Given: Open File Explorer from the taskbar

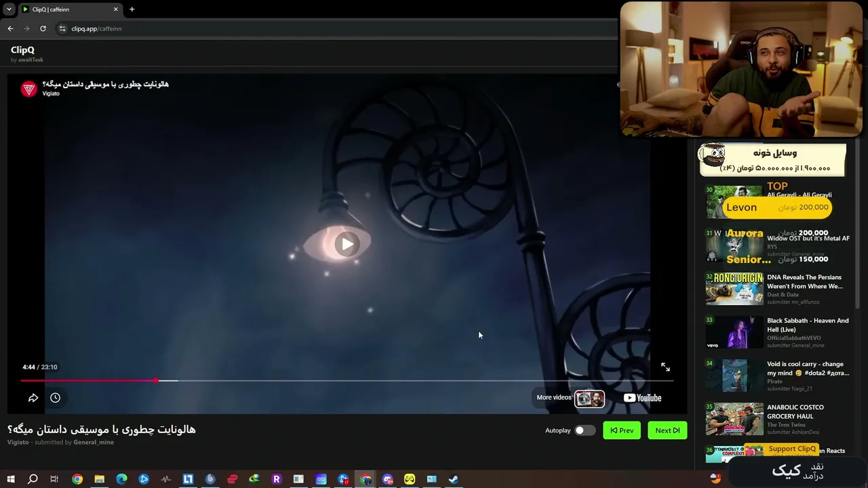Looking at the screenshot, I should [x=99, y=479].
